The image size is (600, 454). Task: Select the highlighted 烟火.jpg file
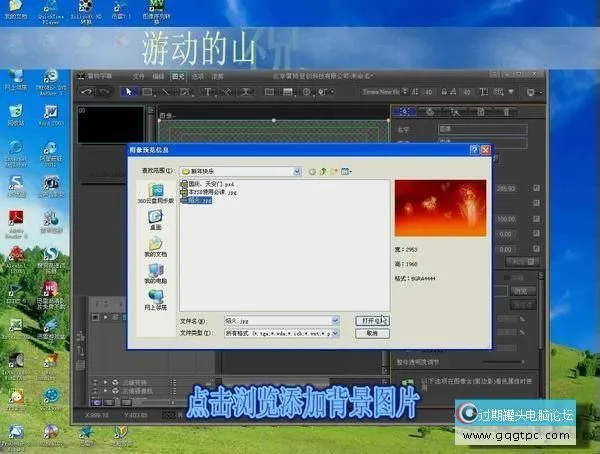point(196,200)
